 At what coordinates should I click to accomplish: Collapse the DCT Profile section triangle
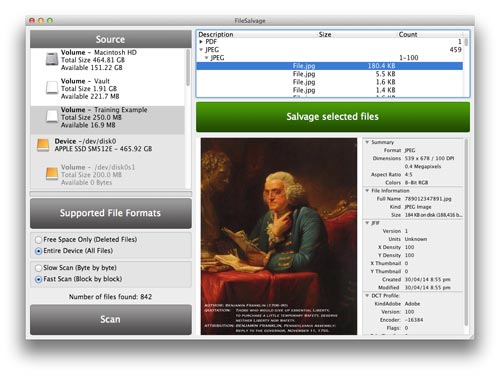pyautogui.click(x=367, y=295)
